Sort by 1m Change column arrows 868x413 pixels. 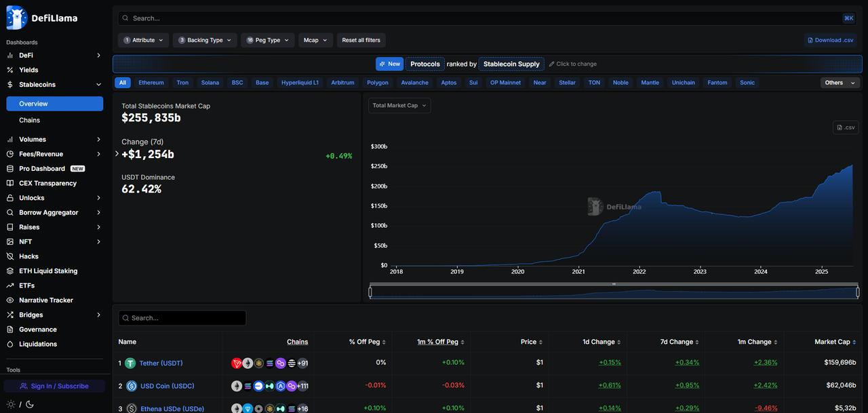click(776, 342)
